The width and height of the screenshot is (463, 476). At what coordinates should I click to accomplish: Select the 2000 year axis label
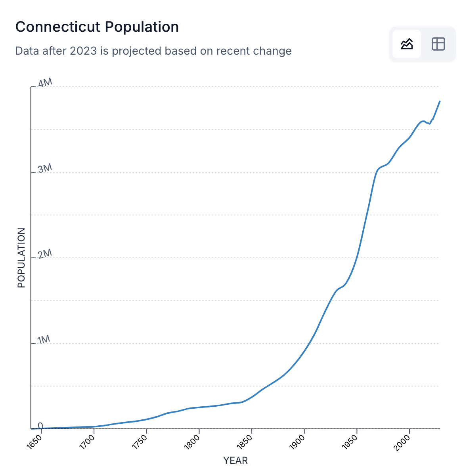tap(403, 442)
